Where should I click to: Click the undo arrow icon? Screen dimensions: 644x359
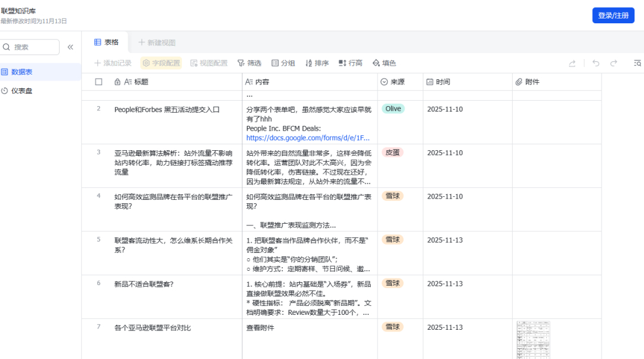(x=596, y=63)
